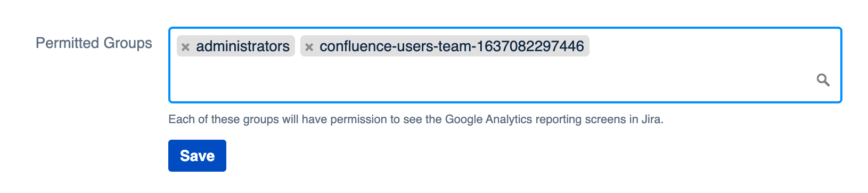Click the magnifier search icon

823,80
